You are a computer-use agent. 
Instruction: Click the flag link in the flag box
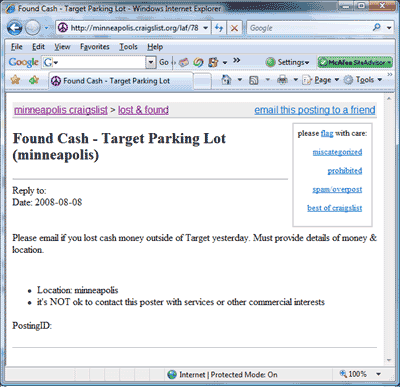(x=327, y=133)
